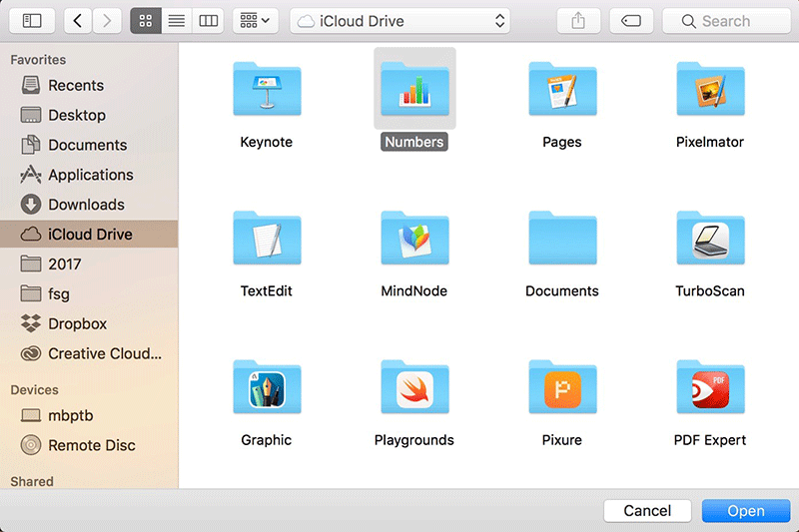Toggle the sidebar visibility button

coord(32,21)
